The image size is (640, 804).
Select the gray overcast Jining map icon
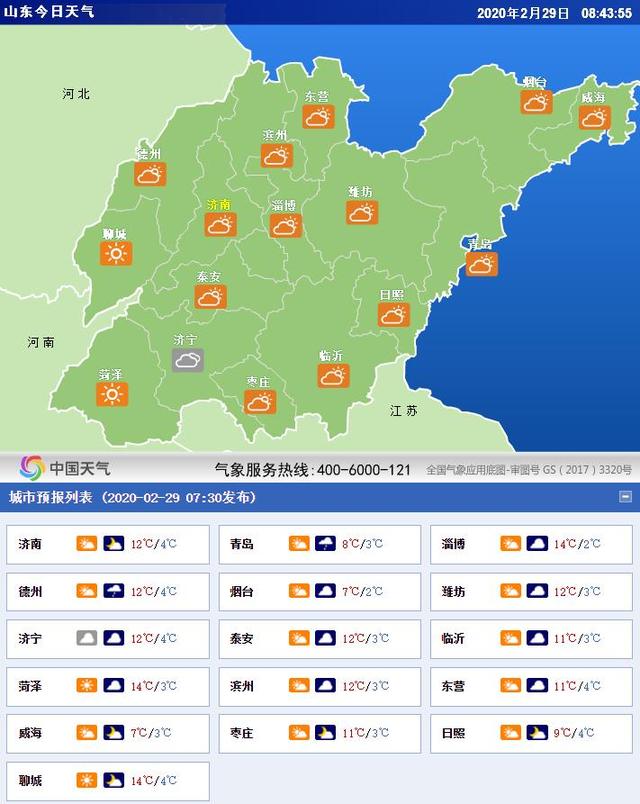[188, 360]
